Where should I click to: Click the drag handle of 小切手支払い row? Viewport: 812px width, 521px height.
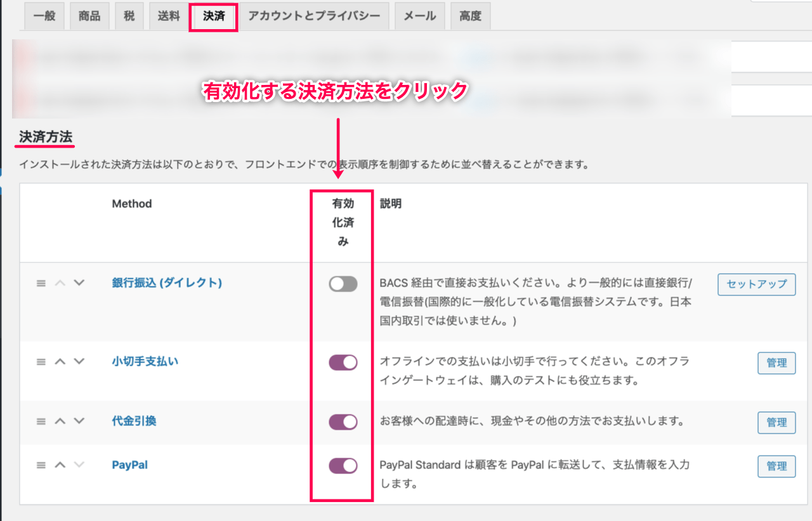(41, 362)
